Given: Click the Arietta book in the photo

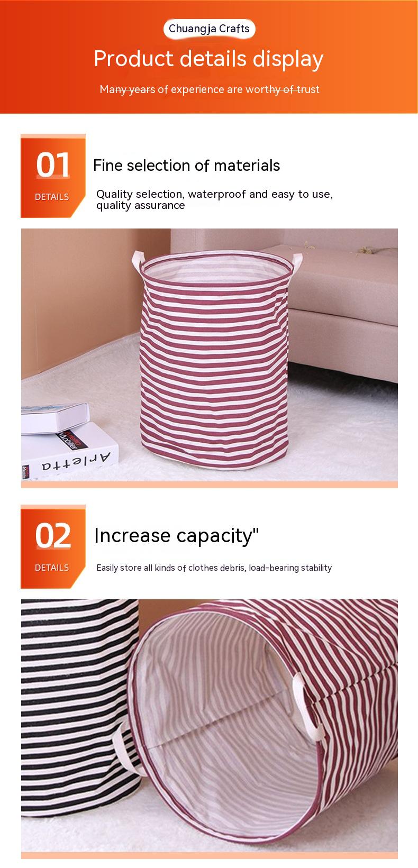Looking at the screenshot, I should tap(69, 451).
